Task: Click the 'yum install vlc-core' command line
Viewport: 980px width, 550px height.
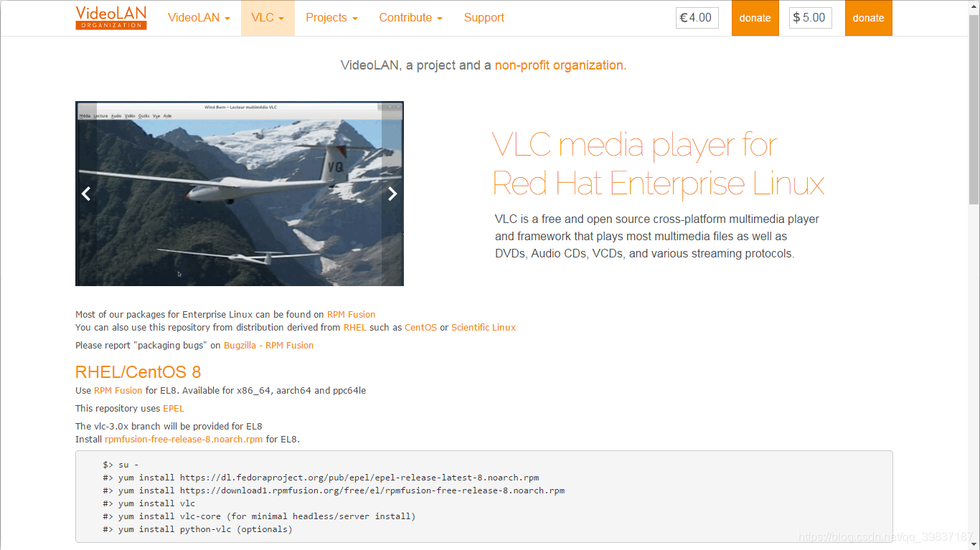Action: pos(259,516)
